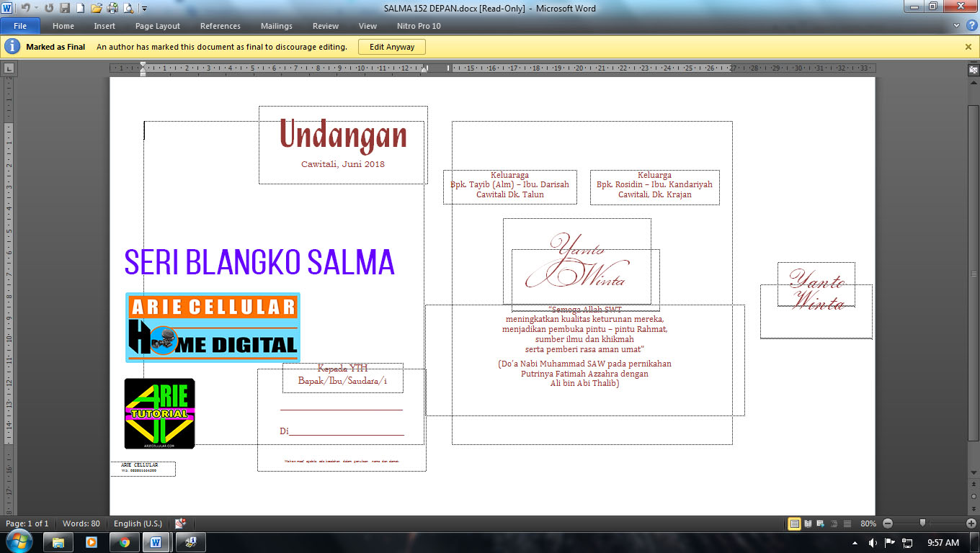Image resolution: width=980 pixels, height=553 pixels.
Task: Click the Open folder icon
Action: pos(97,8)
